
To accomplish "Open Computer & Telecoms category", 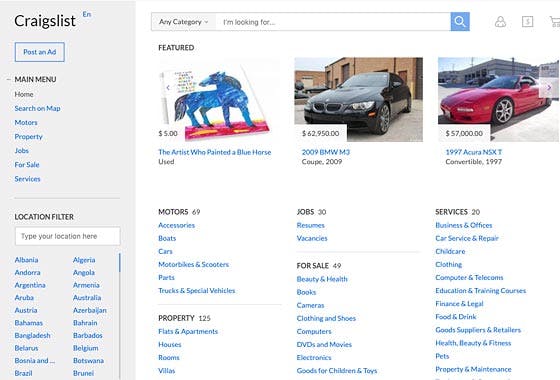I will (x=469, y=278).
